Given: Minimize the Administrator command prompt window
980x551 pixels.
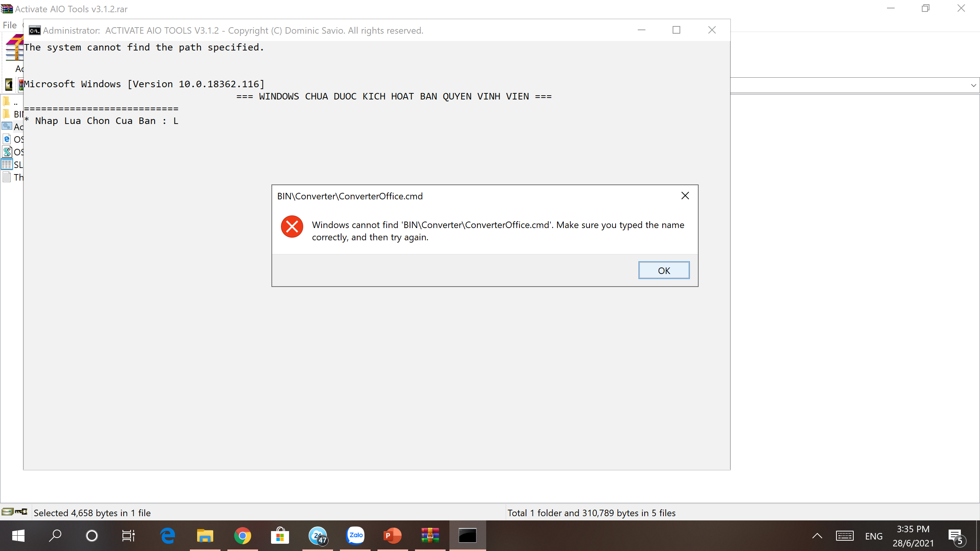Looking at the screenshot, I should point(642,30).
